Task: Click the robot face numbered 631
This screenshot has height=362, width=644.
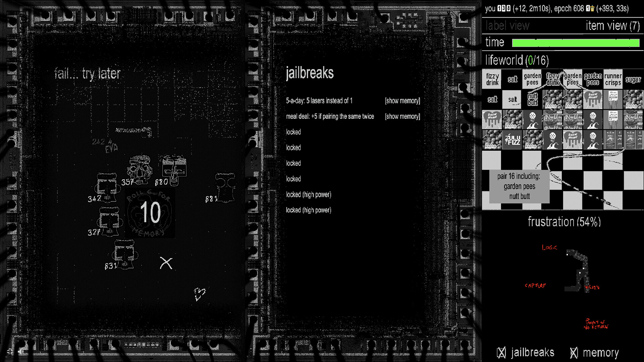Action: point(124,254)
